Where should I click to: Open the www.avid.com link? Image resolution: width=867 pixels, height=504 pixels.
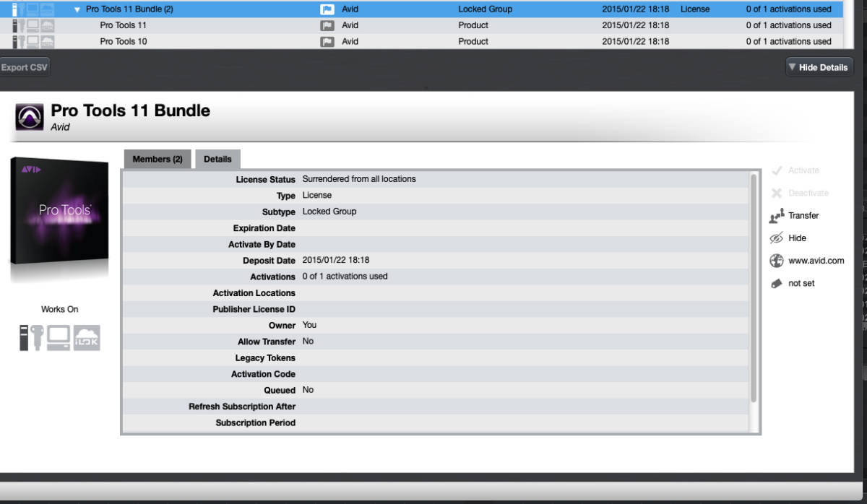pyautogui.click(x=816, y=261)
